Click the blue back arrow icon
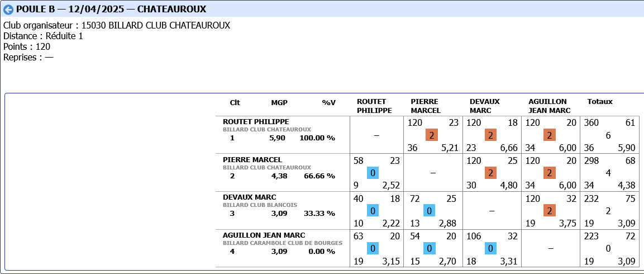 tap(8, 9)
